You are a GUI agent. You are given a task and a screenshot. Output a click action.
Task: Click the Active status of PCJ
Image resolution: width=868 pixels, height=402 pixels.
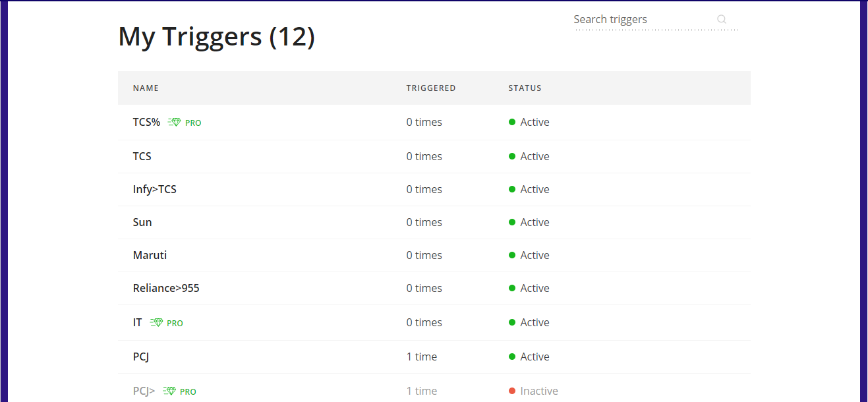coord(535,357)
